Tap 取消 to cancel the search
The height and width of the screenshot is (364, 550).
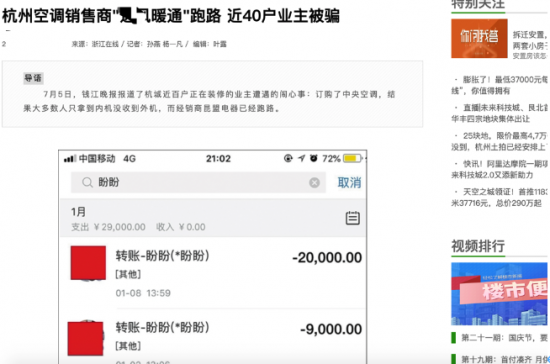click(x=349, y=183)
